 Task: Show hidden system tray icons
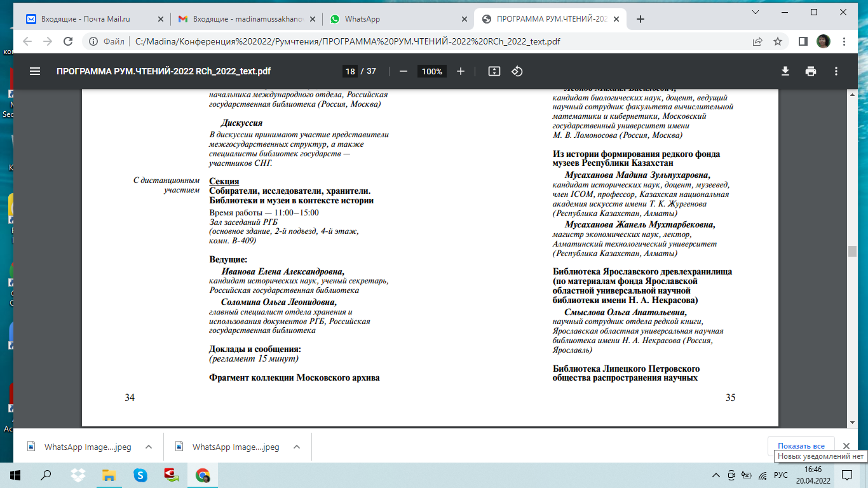716,475
